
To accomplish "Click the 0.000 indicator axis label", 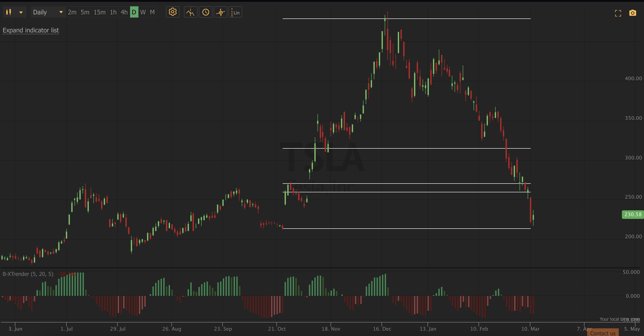I will 633,296.
